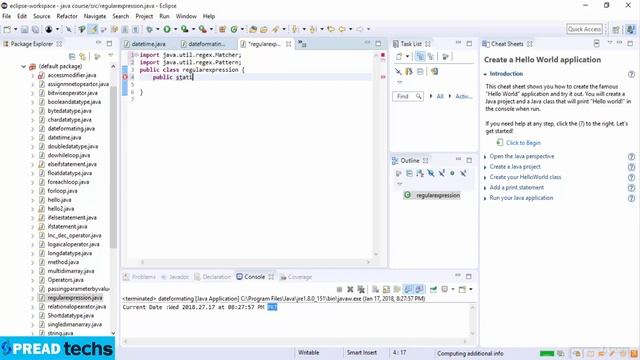Click help icon beside Introduction step
Viewport: 640px width, 360px height.
pos(631,74)
